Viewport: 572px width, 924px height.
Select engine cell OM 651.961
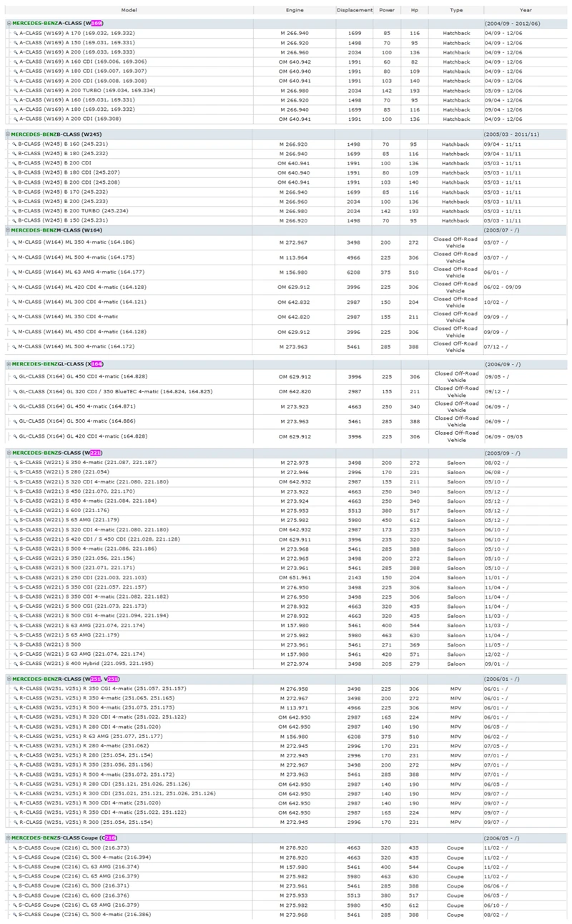tap(295, 576)
